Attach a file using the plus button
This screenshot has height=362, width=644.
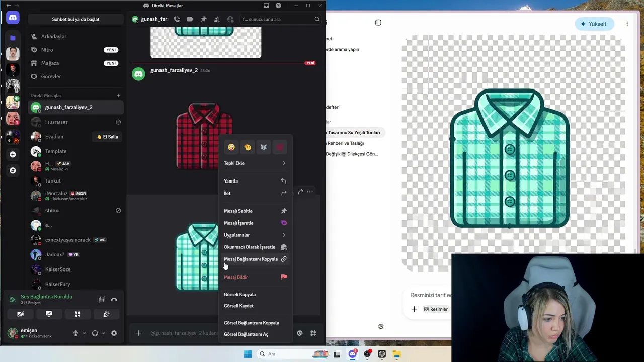coord(138,333)
